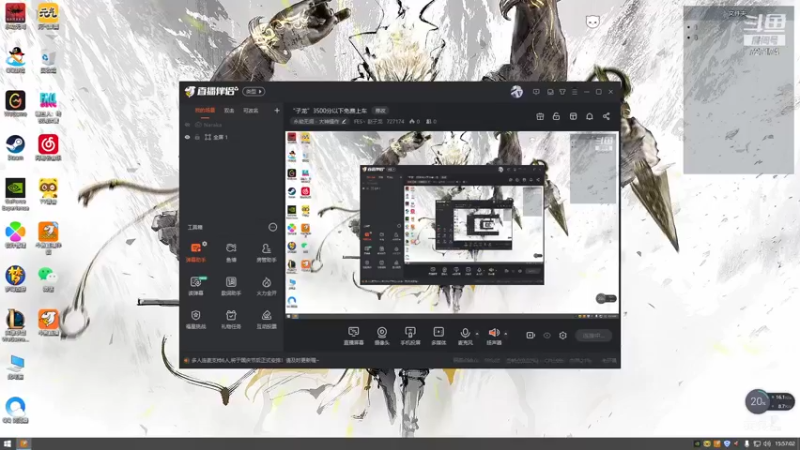This screenshot has height=450, width=800.
Task: Click the user avatar in title bar
Action: click(x=516, y=92)
